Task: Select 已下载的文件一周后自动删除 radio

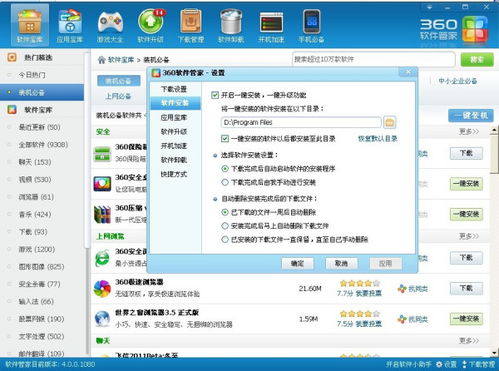Action: pyautogui.click(x=225, y=212)
